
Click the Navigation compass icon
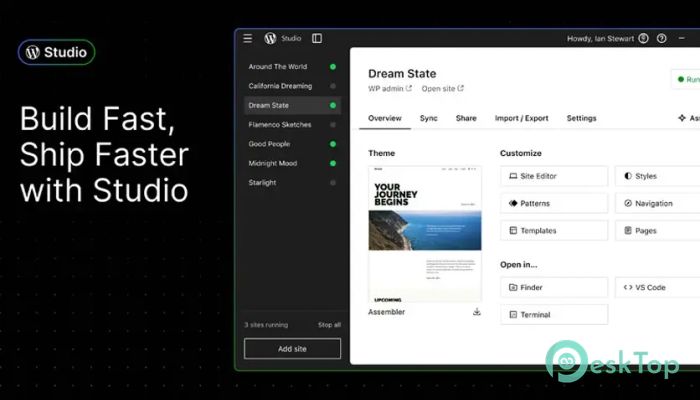628,204
